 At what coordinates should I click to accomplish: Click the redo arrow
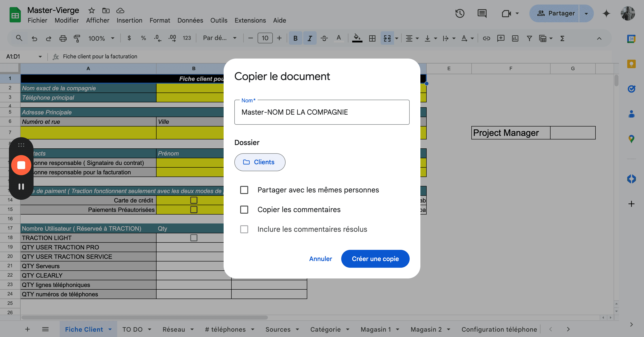[49, 38]
